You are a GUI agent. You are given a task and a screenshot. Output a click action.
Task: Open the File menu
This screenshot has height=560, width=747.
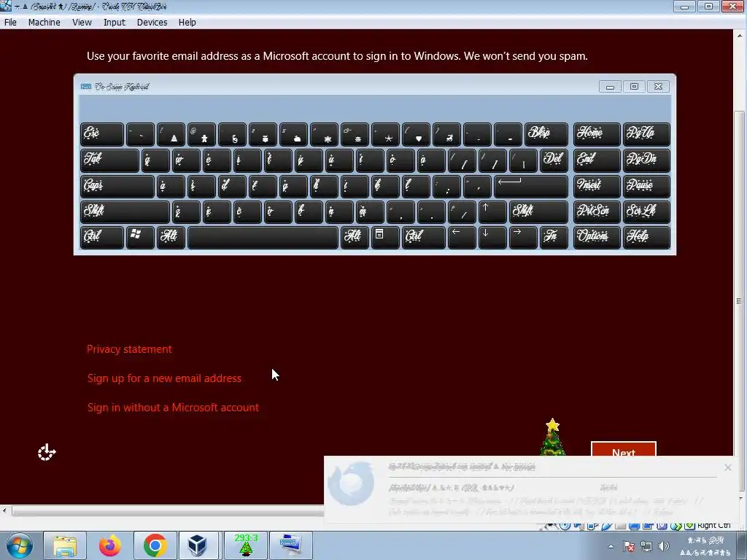[x=10, y=23]
